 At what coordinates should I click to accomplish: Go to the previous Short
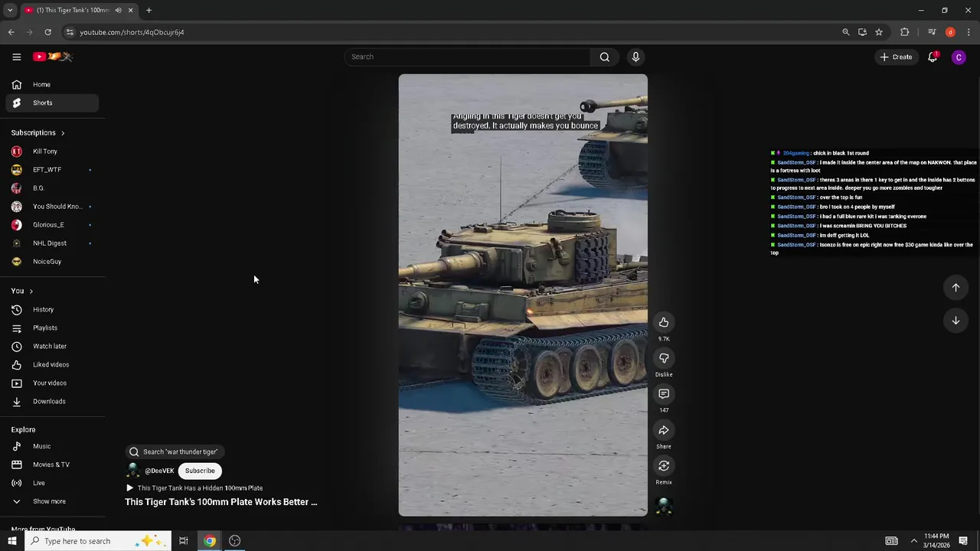(x=955, y=288)
